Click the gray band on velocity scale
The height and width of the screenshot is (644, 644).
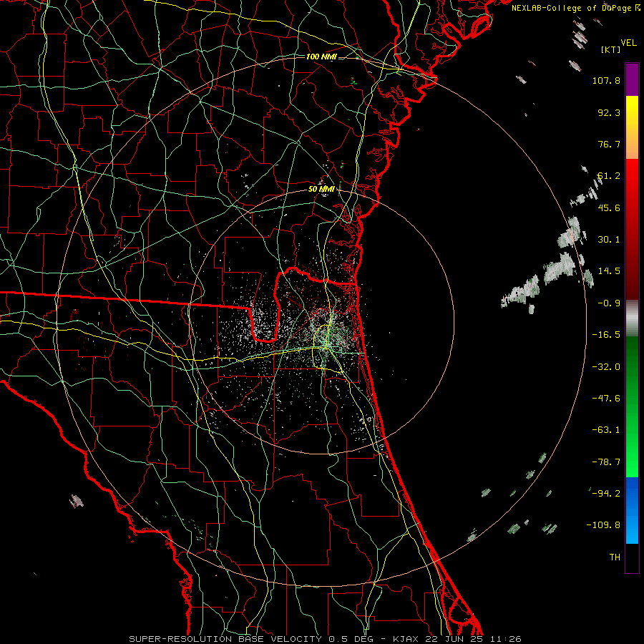[632, 318]
